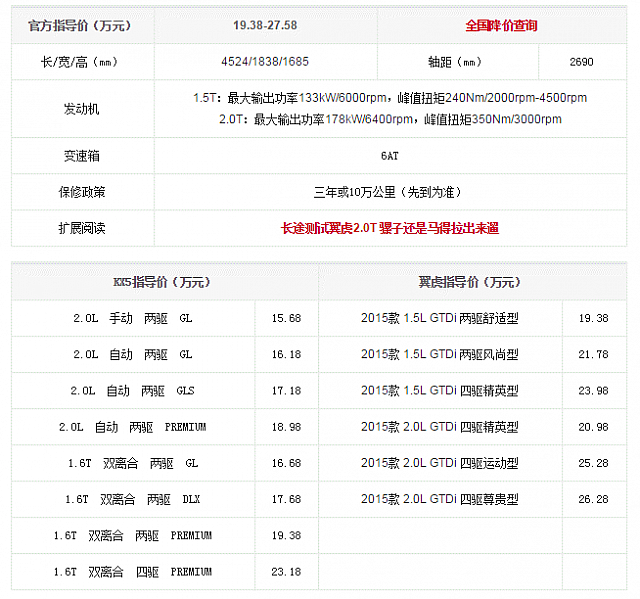Open the 全国降价查询 red link

pyautogui.click(x=501, y=26)
